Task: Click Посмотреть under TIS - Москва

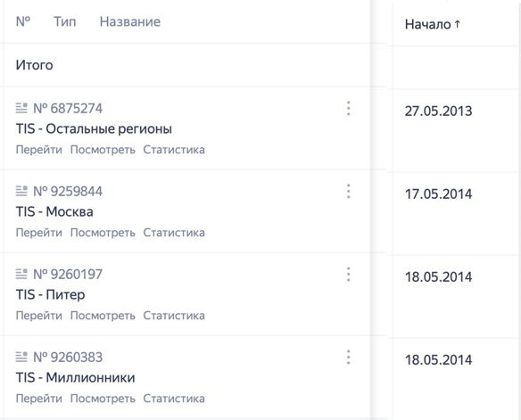Action: pos(103,233)
